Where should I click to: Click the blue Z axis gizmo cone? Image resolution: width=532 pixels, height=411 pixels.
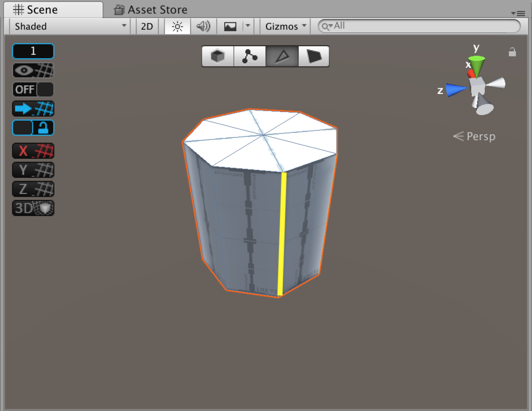(x=456, y=90)
